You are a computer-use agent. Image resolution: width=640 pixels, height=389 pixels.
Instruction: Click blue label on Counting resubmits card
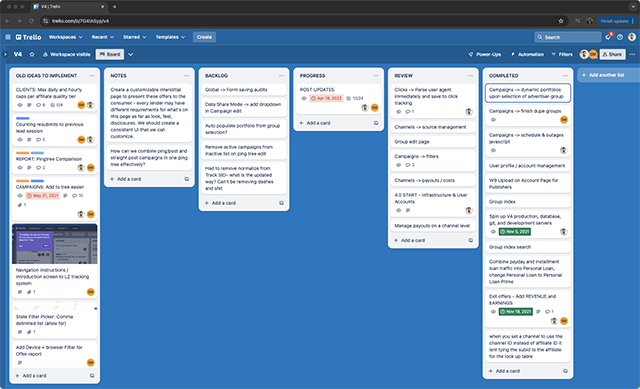click(22, 118)
